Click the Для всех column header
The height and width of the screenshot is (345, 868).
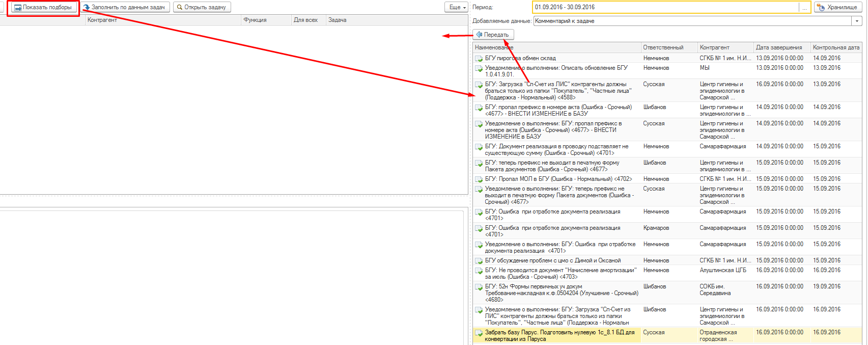pos(305,20)
